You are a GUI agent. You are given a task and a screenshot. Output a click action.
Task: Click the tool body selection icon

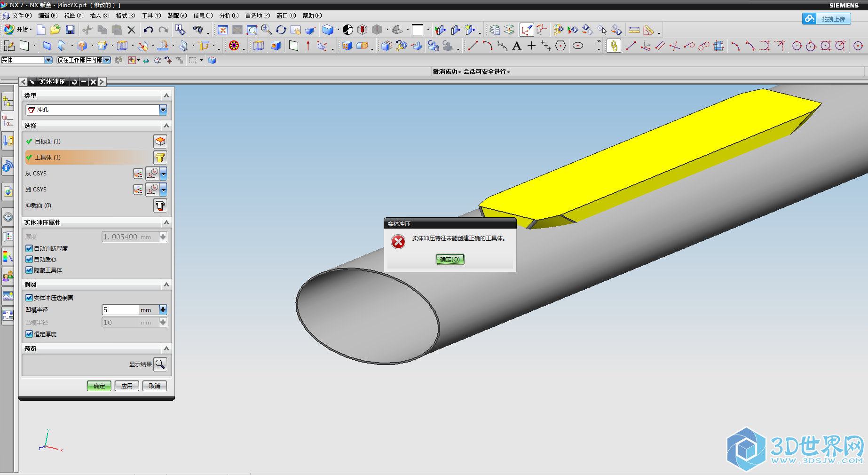coord(160,157)
